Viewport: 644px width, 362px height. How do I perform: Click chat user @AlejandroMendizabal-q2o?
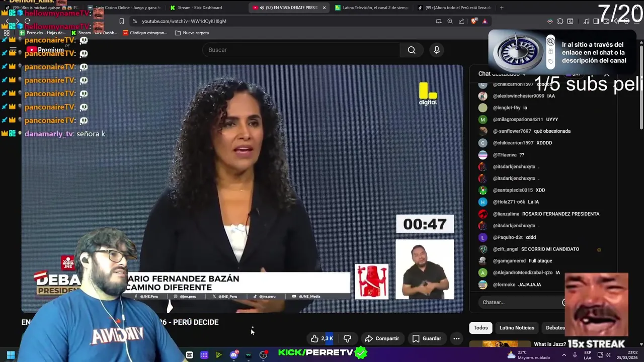point(523,273)
